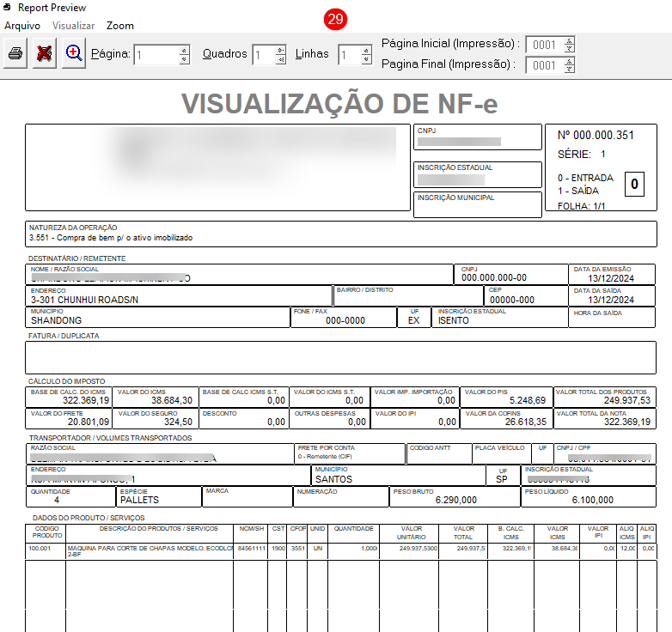672x632 pixels.
Task: Click valor total dos produtos 249.937,53
Action: [627, 400]
